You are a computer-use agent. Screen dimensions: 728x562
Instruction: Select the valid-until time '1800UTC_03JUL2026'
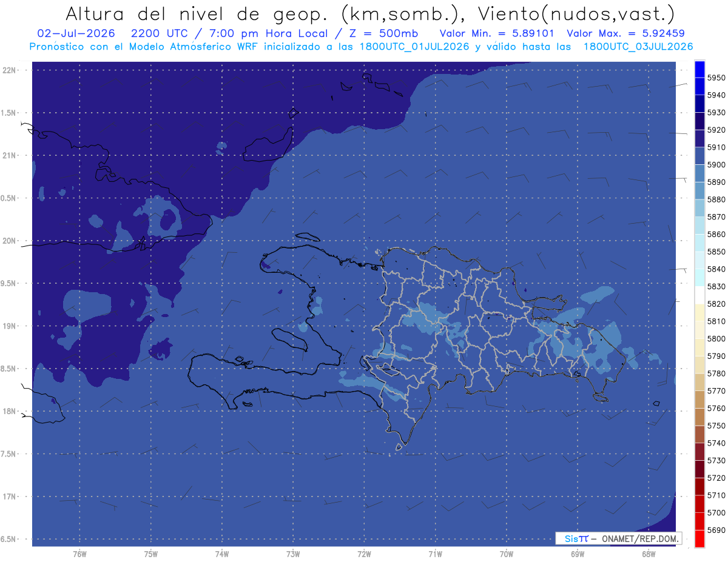coord(638,47)
